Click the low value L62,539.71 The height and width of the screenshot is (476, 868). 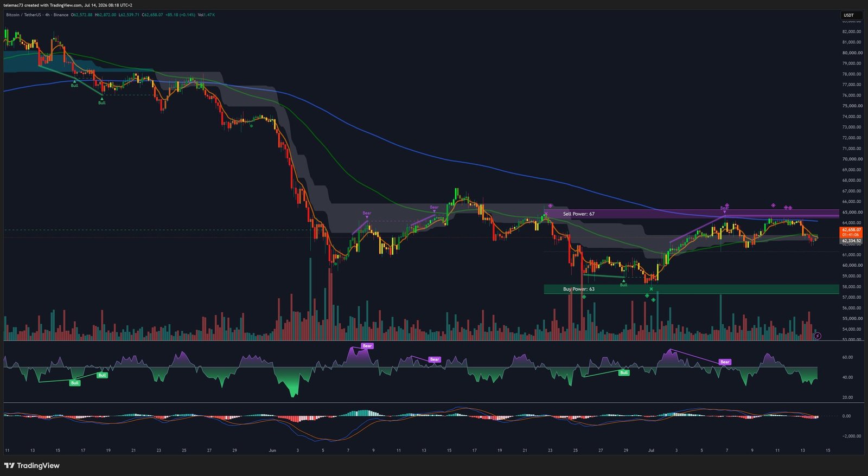129,15
